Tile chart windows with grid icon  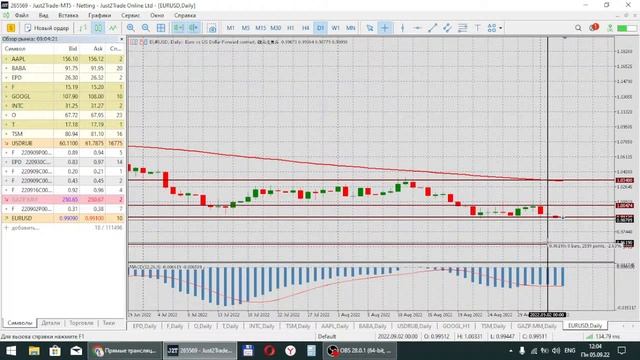pos(161,28)
